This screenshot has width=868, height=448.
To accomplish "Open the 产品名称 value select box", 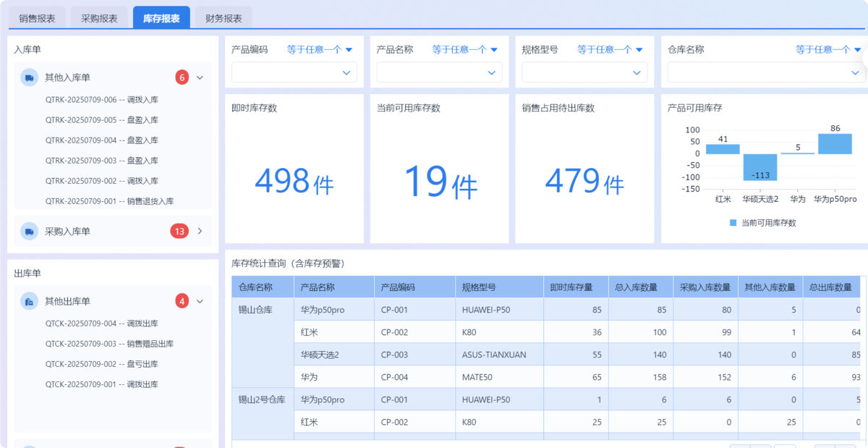I will click(x=439, y=72).
